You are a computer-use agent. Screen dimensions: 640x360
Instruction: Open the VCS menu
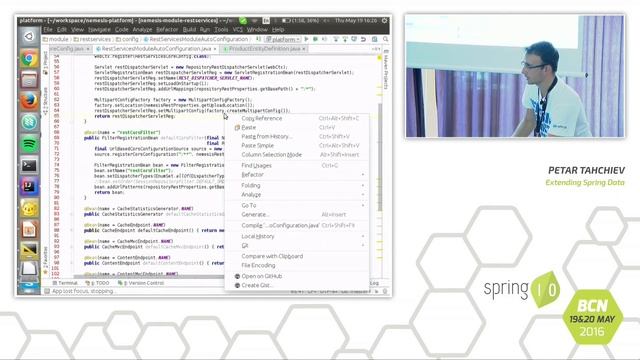click(238, 29)
